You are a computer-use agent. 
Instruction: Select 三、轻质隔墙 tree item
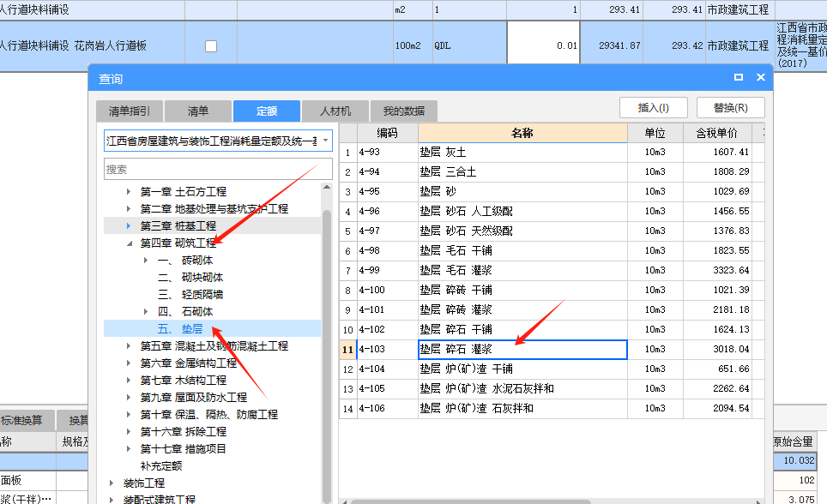pos(190,294)
